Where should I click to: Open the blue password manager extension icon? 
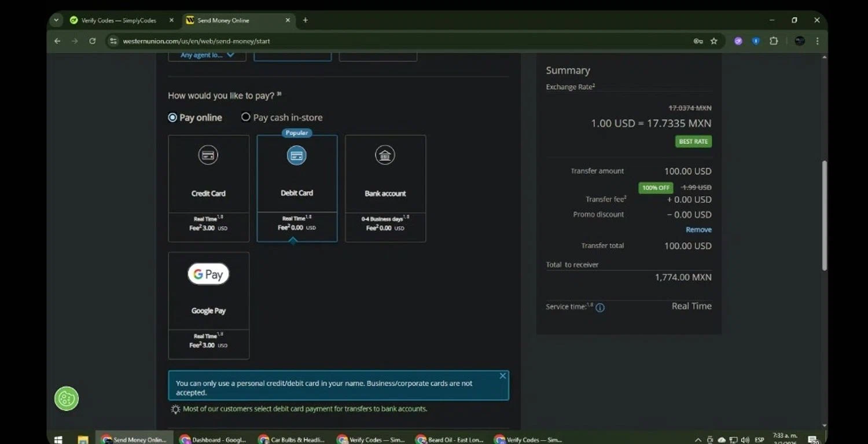click(x=756, y=41)
